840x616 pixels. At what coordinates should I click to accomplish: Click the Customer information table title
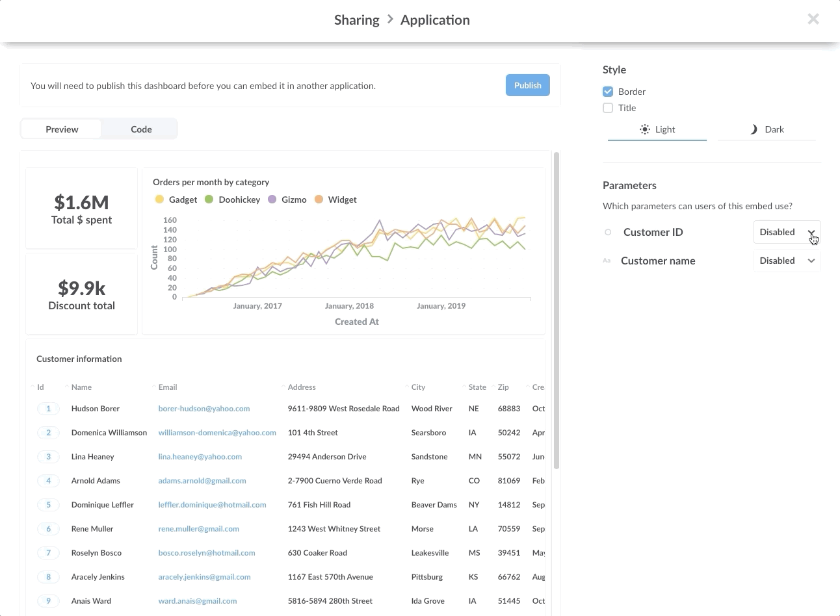tap(79, 359)
